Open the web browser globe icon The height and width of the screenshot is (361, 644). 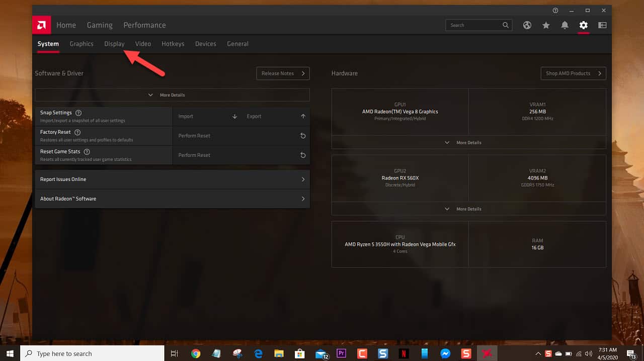tap(527, 25)
